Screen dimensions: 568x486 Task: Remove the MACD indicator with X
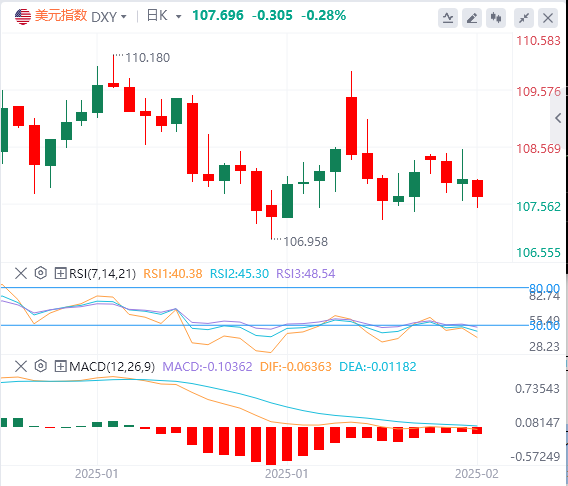(x=21, y=366)
